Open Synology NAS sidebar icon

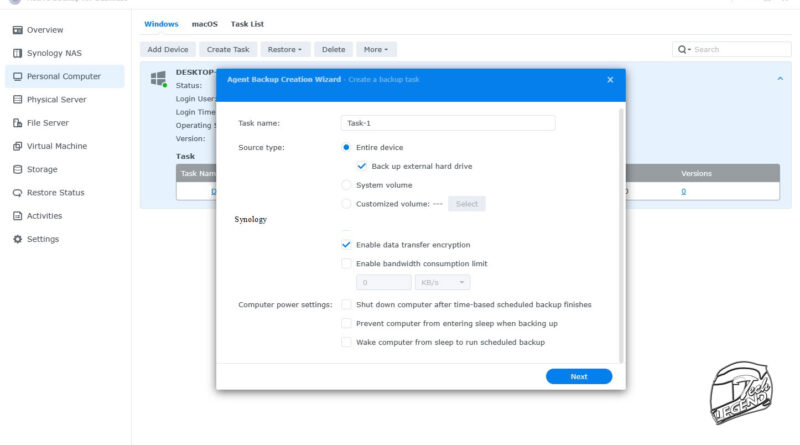coord(17,53)
